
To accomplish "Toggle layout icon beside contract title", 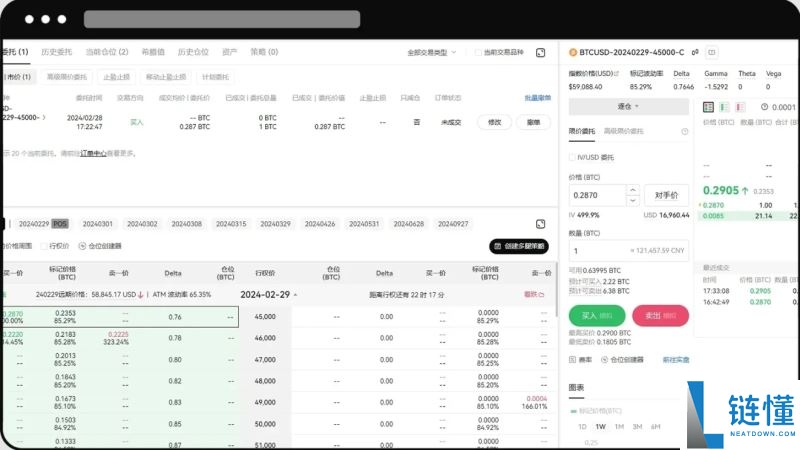I will point(712,52).
